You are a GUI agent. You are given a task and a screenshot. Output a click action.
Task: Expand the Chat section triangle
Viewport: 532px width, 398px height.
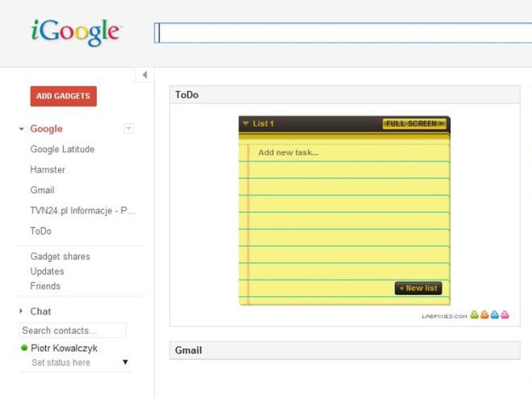[21, 311]
